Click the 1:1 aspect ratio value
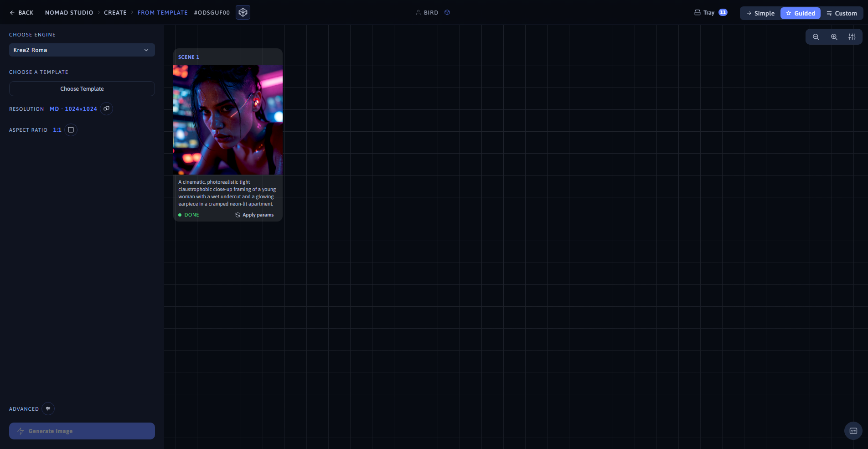Viewport: 868px width, 449px height. pos(57,130)
